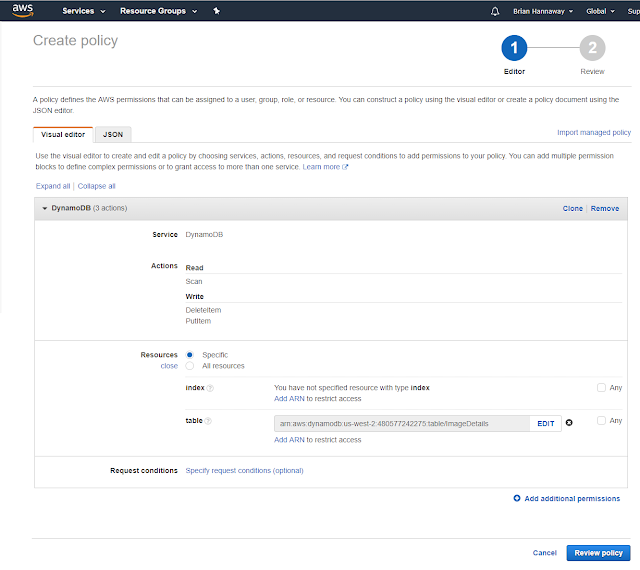The image size is (640, 570).
Task: Open the Services dropdown menu
Action: tap(84, 11)
